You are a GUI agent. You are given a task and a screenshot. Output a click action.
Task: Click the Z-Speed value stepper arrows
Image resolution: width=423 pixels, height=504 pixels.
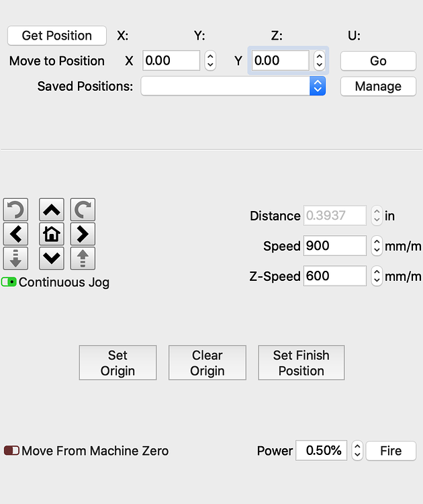(377, 276)
